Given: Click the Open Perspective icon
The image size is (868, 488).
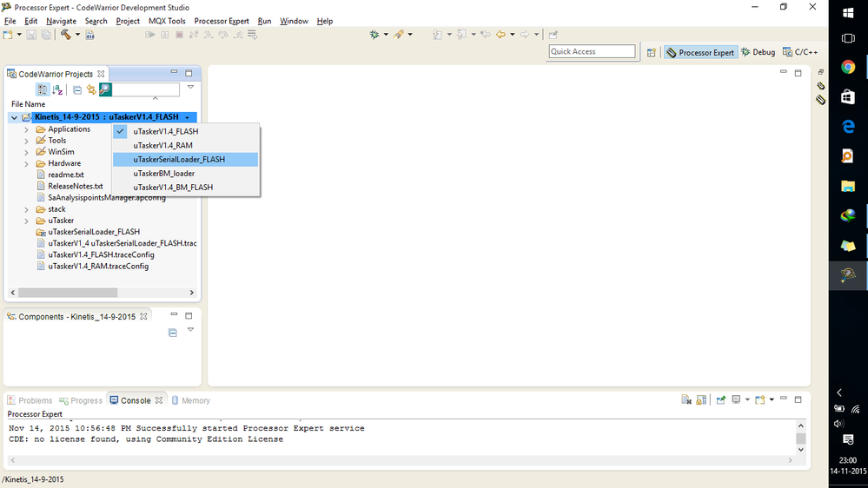Looking at the screenshot, I should (x=652, y=52).
